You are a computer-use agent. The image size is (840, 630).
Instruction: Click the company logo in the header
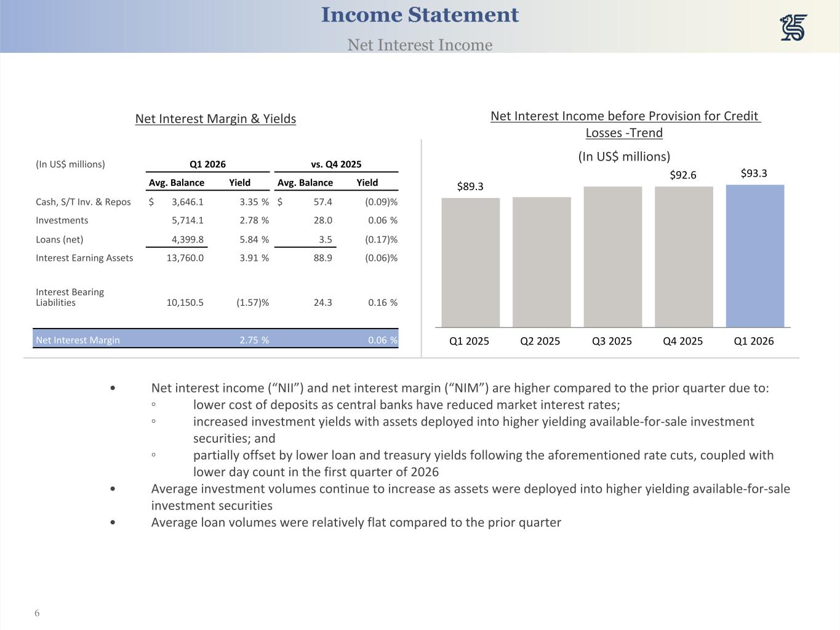pos(793,28)
